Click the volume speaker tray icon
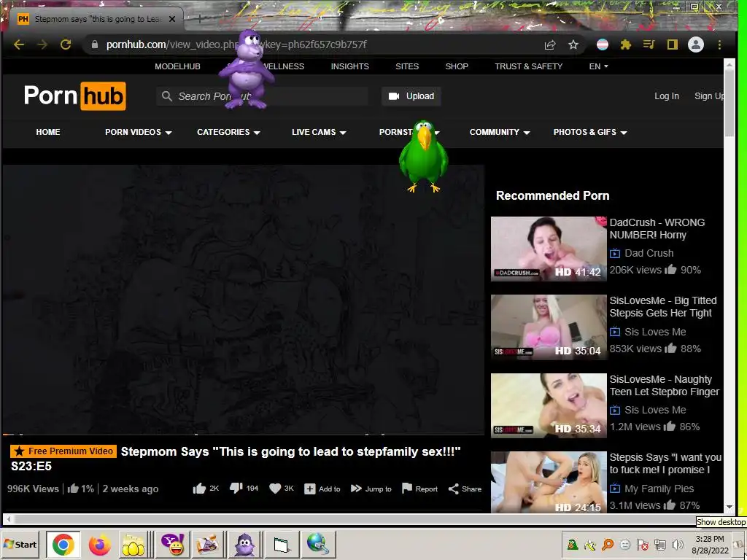This screenshot has width=747, height=560. coord(676,544)
